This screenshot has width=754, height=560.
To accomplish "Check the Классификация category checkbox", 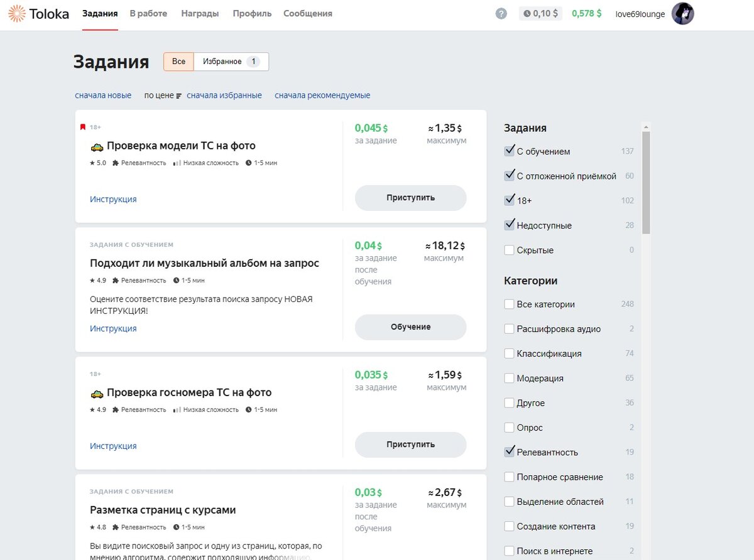I will click(509, 353).
